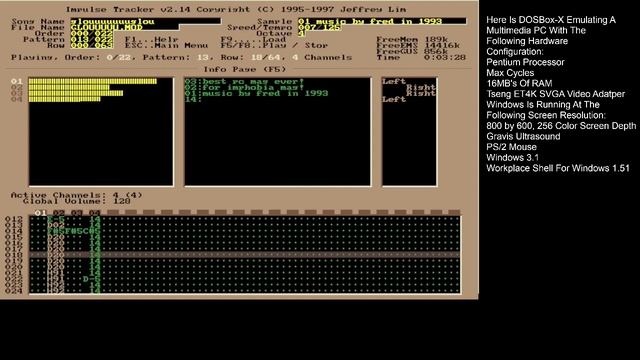Click the F9 Load shortcut text
Image resolution: width=640 pixels, height=360 pixels.
tap(253, 40)
